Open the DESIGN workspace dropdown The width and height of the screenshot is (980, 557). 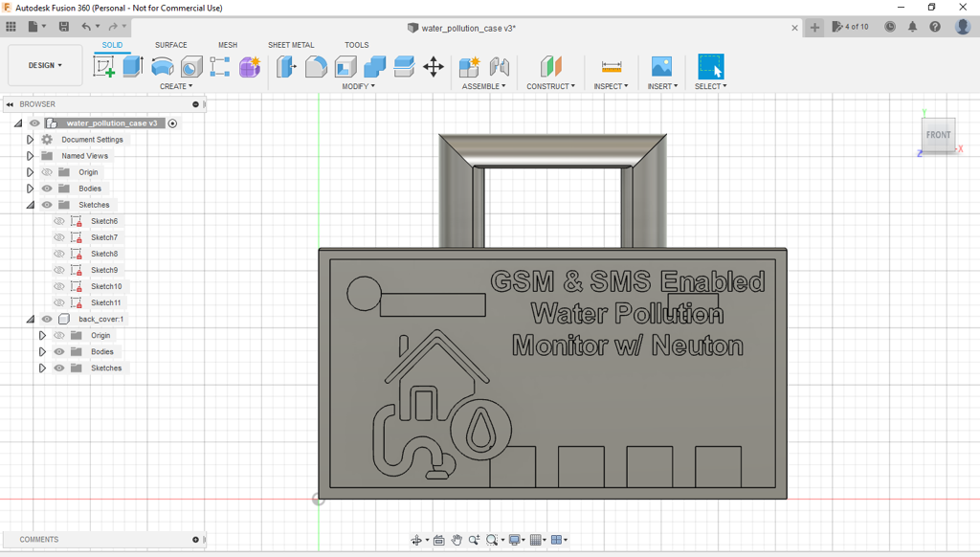click(45, 66)
